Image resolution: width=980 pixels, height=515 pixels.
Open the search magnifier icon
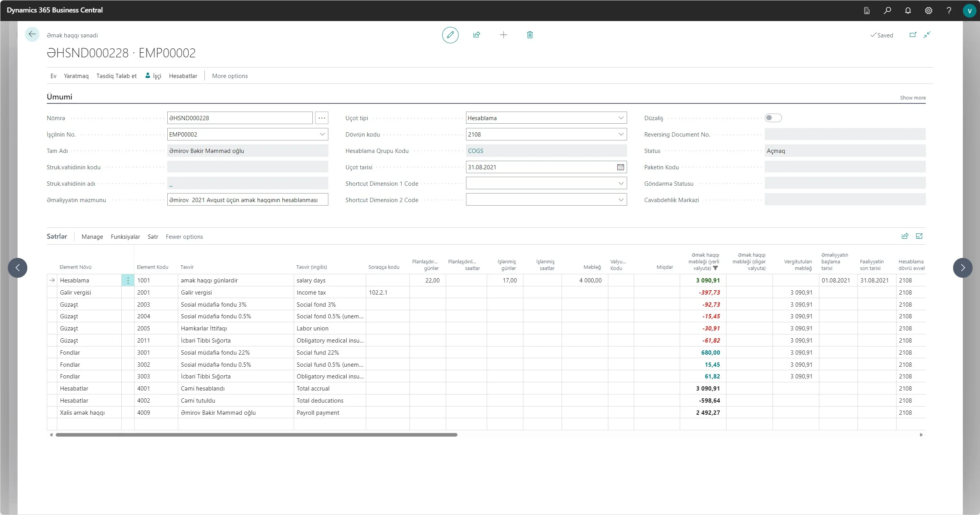coord(887,11)
